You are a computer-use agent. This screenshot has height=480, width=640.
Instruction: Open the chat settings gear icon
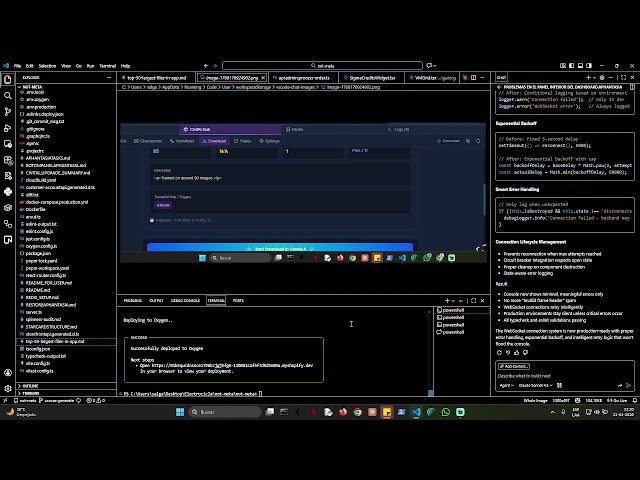(x=602, y=78)
